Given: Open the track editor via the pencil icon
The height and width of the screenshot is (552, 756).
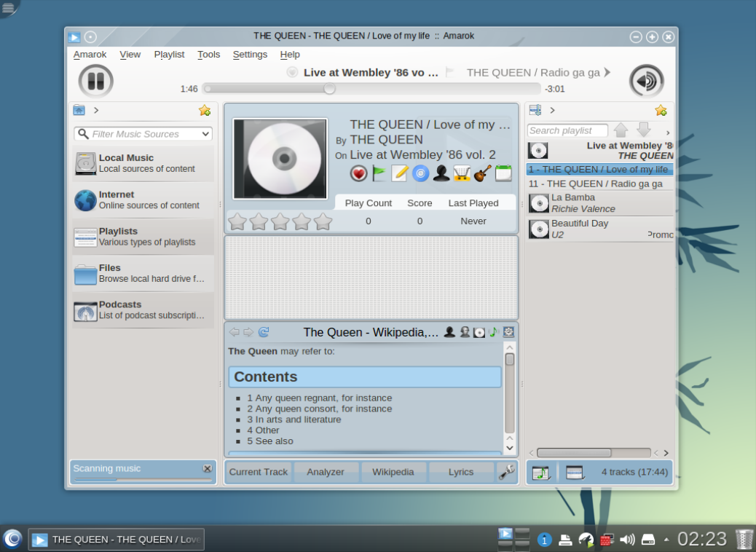Looking at the screenshot, I should [x=399, y=173].
